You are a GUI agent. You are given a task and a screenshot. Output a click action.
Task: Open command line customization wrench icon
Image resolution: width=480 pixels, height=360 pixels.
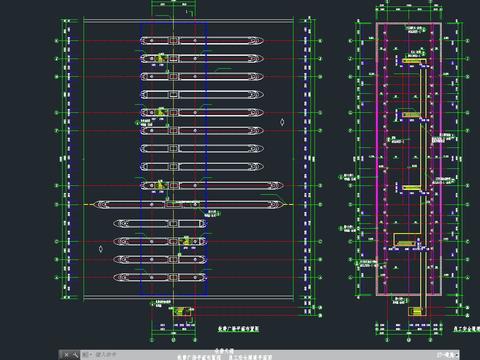75,355
